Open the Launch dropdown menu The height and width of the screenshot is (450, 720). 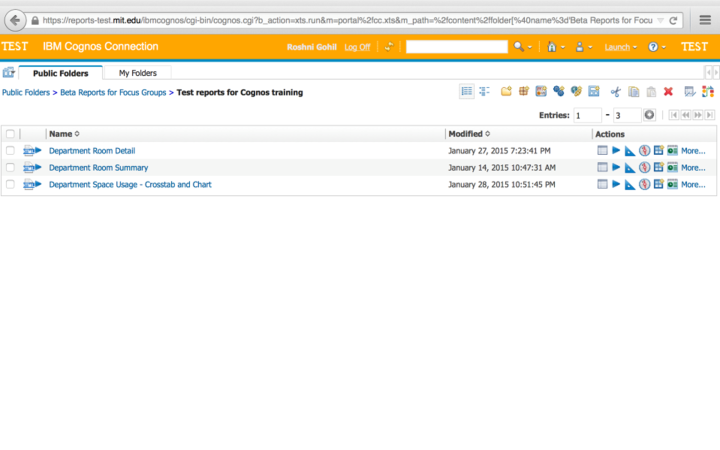(x=620, y=47)
